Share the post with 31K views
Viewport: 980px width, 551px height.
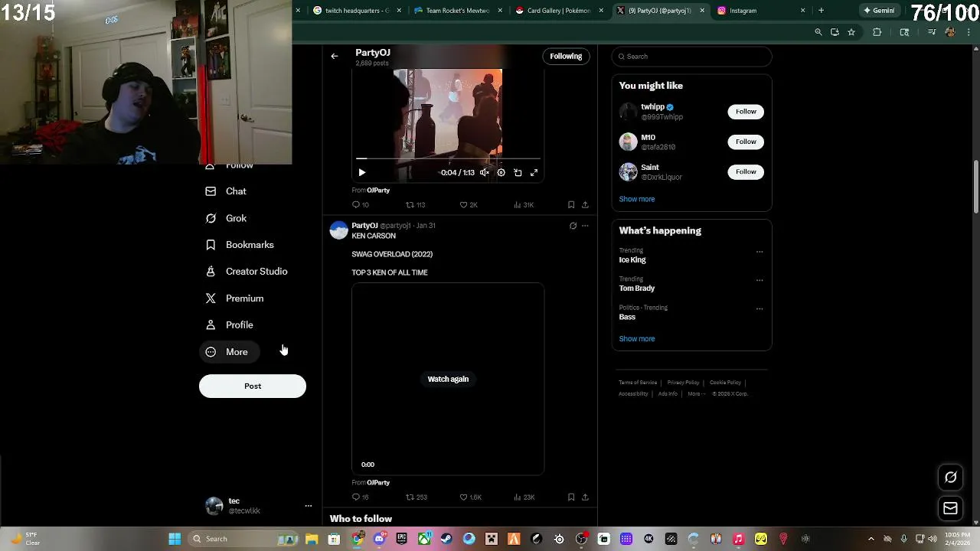(585, 205)
